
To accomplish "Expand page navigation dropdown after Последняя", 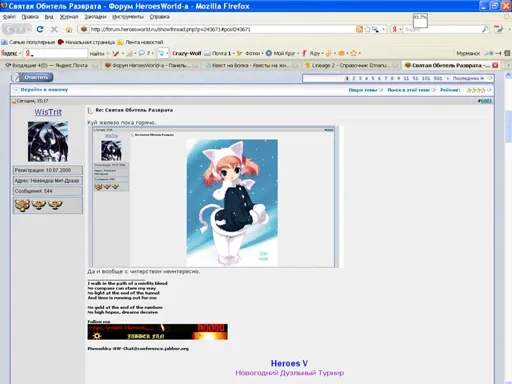I will coord(489,78).
